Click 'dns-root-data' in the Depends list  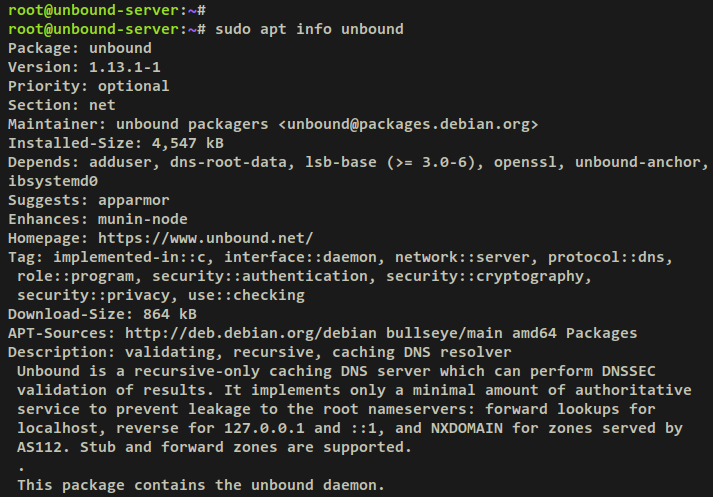(228, 162)
